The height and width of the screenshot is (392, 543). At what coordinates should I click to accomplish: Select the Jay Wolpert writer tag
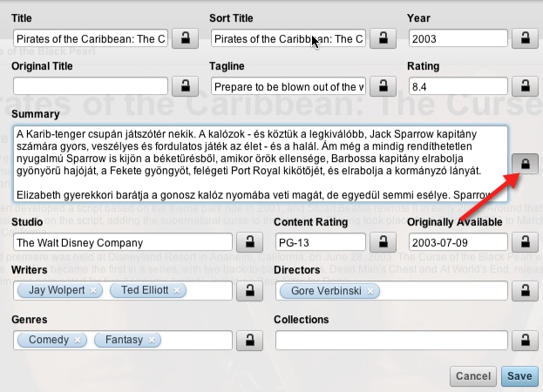point(57,290)
